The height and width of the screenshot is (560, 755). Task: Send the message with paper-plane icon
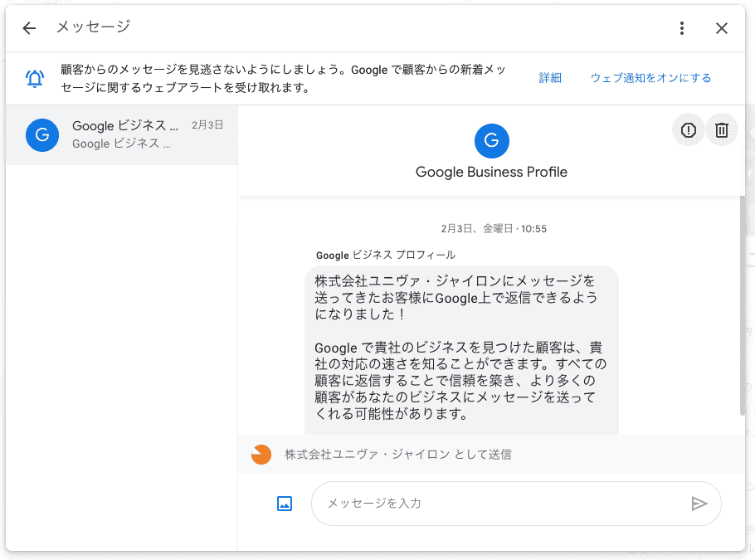click(x=699, y=503)
